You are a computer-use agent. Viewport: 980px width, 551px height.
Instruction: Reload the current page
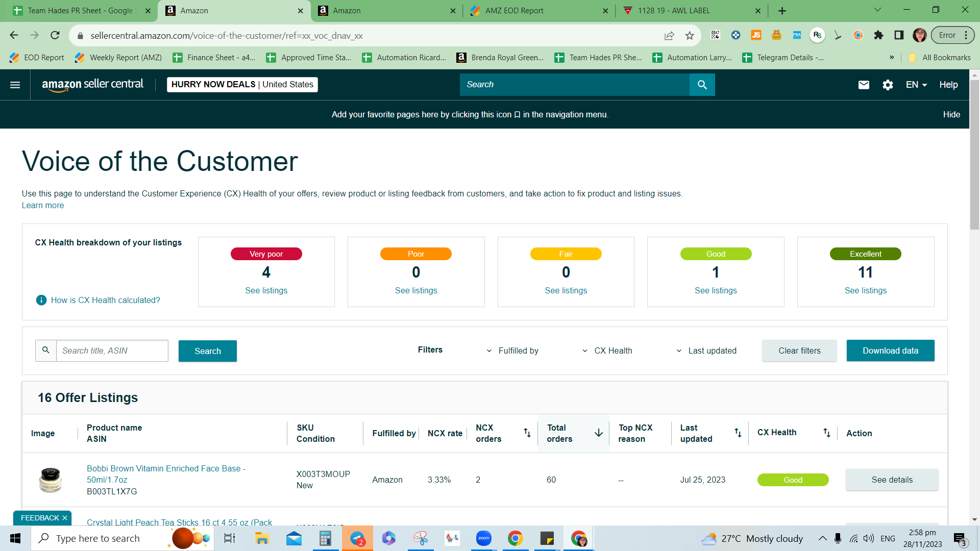pyautogui.click(x=55, y=35)
